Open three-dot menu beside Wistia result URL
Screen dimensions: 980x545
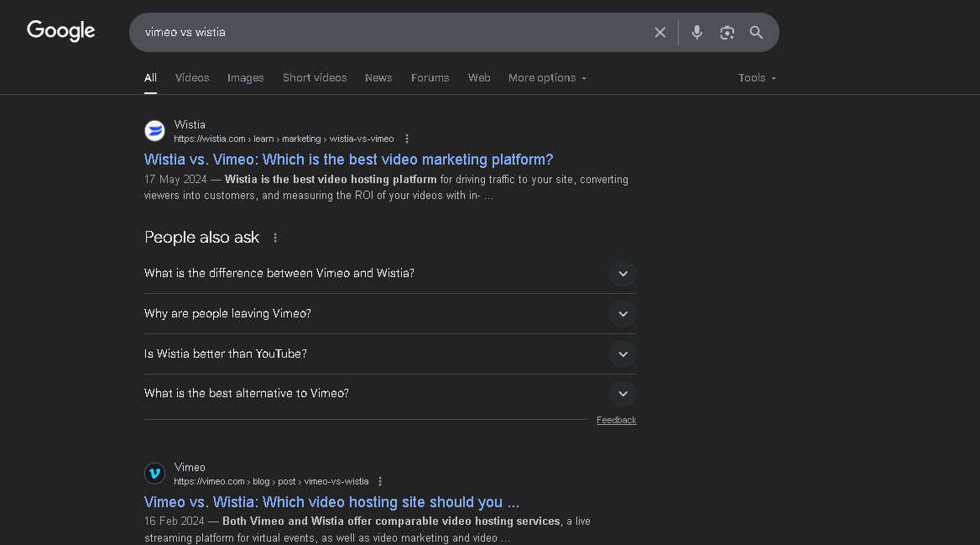coord(407,139)
